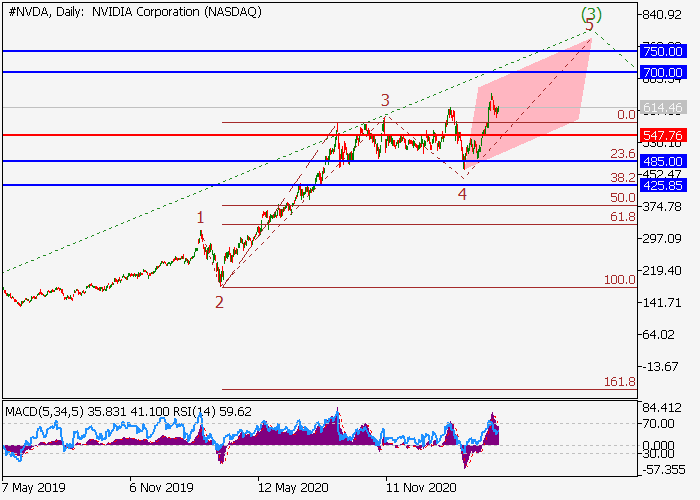Select the Fibonacci 161.8 level label
This screenshot has height=500, width=700.
pyautogui.click(x=620, y=382)
